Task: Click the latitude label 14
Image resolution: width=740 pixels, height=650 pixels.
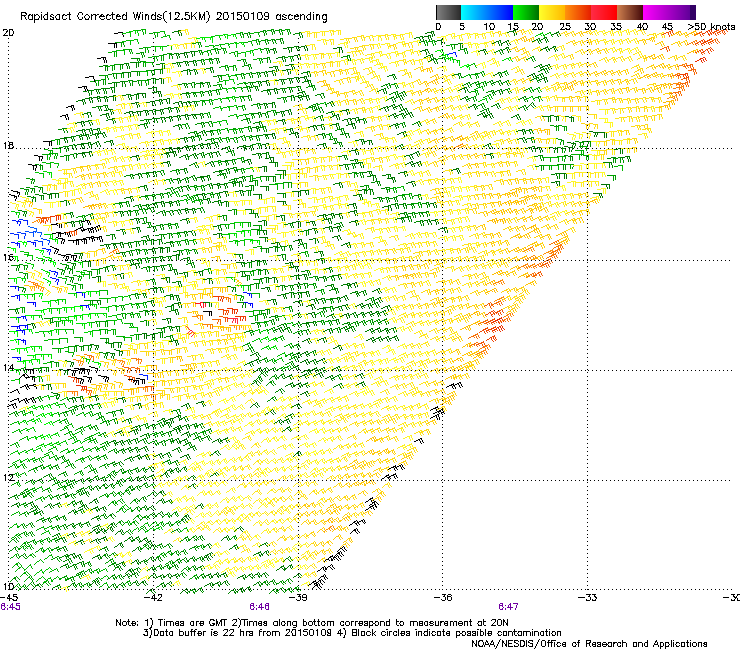Action: [8, 368]
